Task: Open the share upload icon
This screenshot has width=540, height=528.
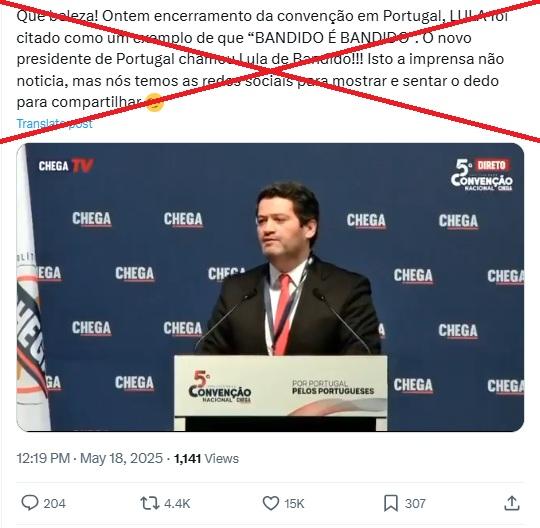Action: pyautogui.click(x=512, y=503)
